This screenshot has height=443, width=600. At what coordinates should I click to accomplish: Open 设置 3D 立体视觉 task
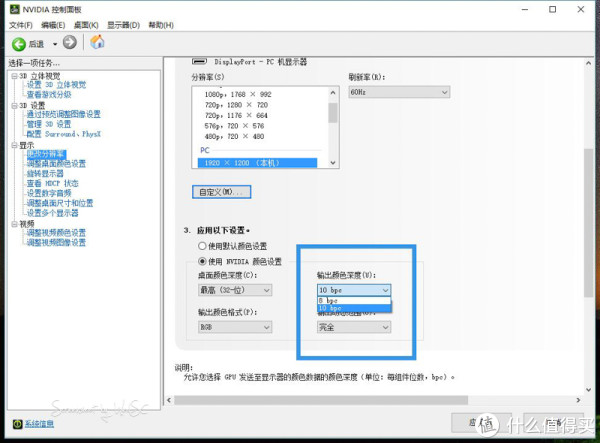click(x=56, y=85)
